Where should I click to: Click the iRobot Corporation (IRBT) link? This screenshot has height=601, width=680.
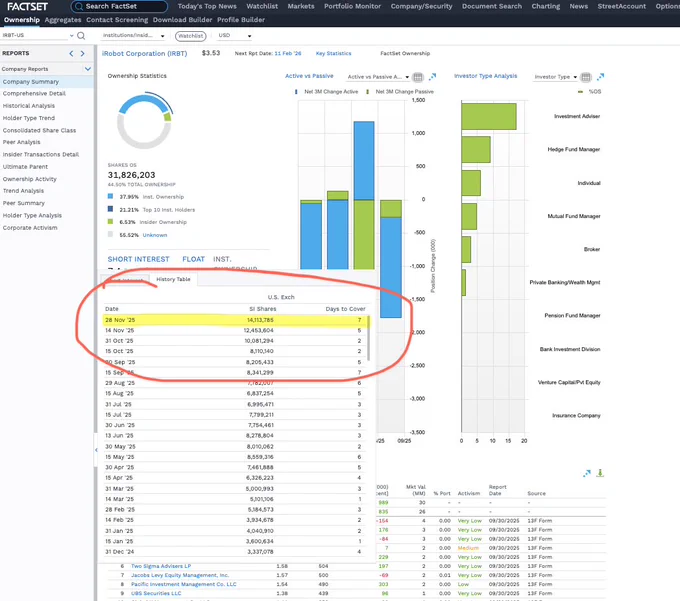click(x=144, y=53)
